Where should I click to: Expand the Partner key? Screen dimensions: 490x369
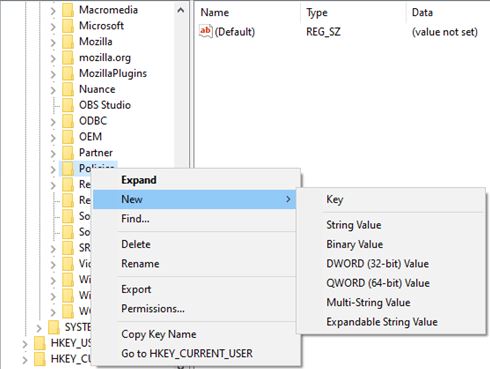coord(53,154)
